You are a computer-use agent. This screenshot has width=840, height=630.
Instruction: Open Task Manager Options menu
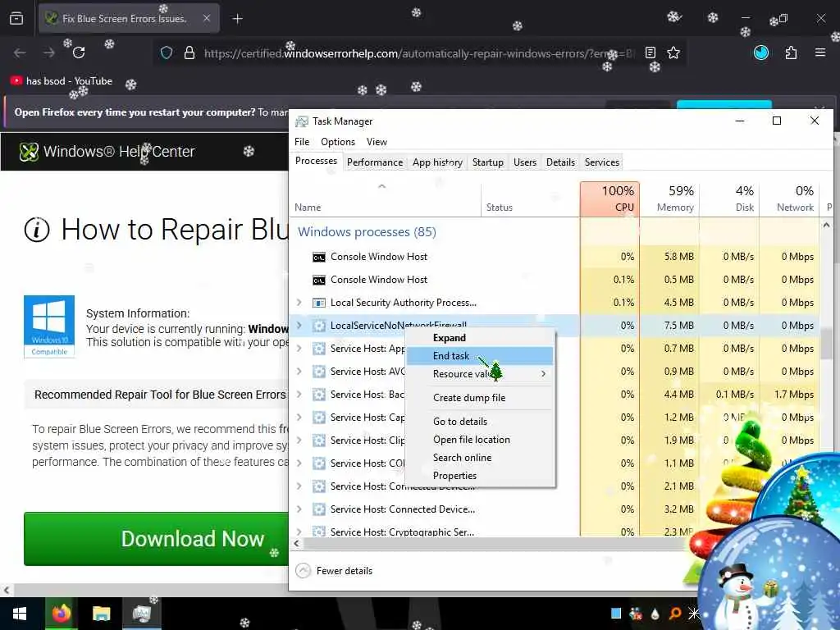337,142
